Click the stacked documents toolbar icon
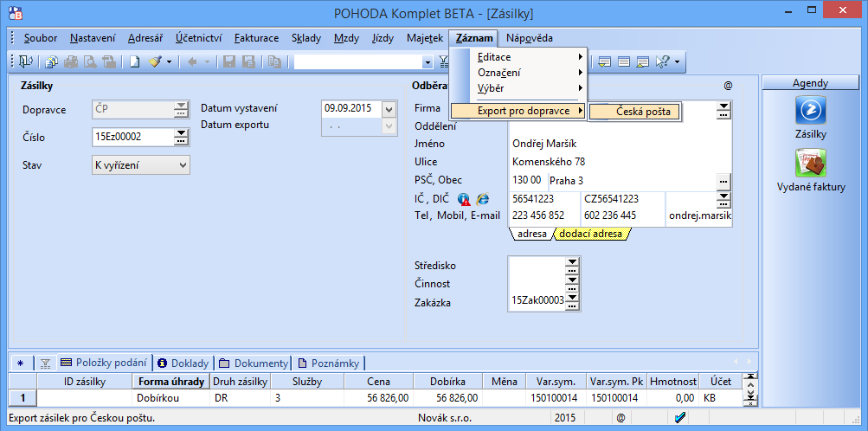The height and width of the screenshot is (431, 868). coord(51,62)
